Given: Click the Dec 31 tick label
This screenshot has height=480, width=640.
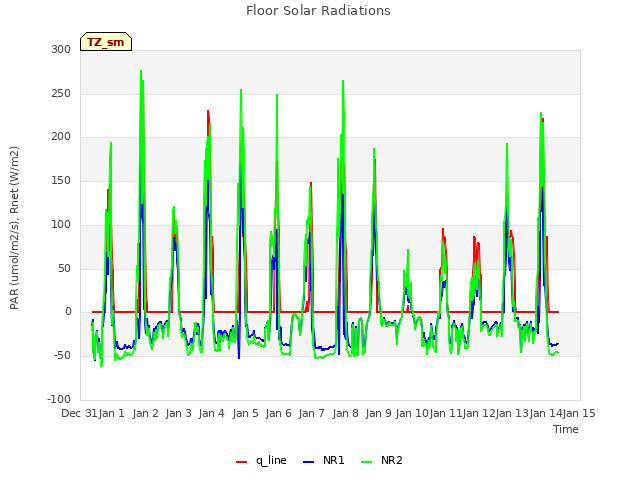Looking at the screenshot, I should [x=79, y=413].
